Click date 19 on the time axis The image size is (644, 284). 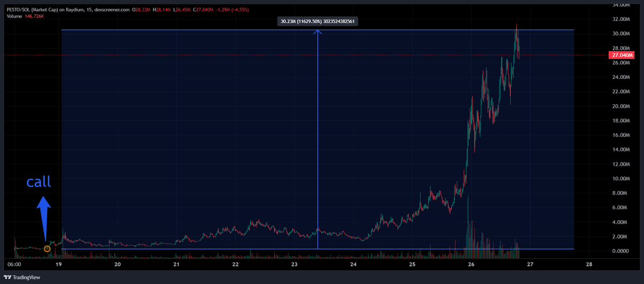(58, 264)
